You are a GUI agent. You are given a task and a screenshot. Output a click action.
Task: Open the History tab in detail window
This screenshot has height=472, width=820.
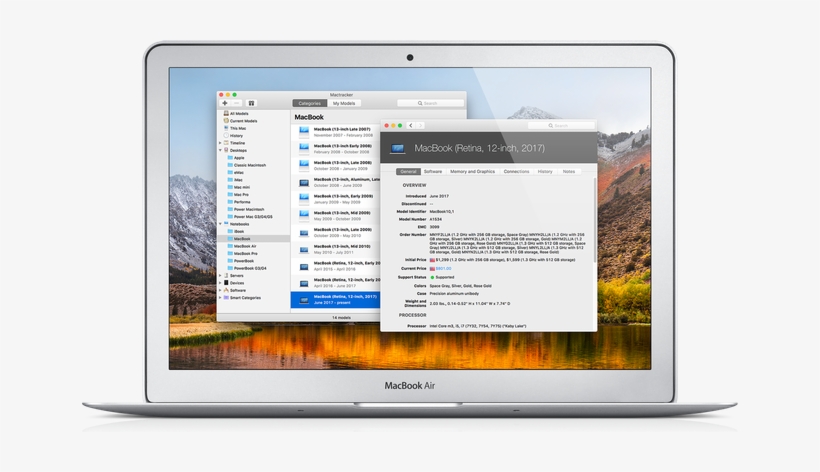(545, 171)
